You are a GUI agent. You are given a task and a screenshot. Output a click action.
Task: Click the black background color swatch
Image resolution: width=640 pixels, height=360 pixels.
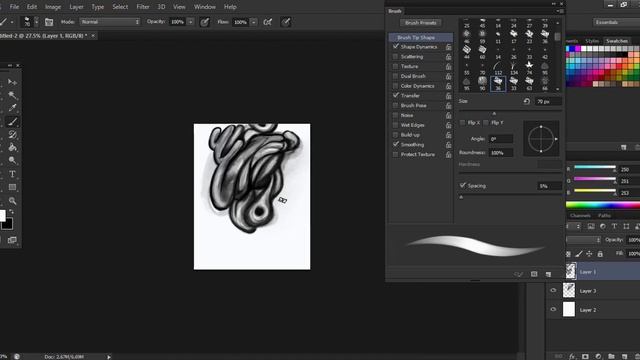(x=7, y=224)
